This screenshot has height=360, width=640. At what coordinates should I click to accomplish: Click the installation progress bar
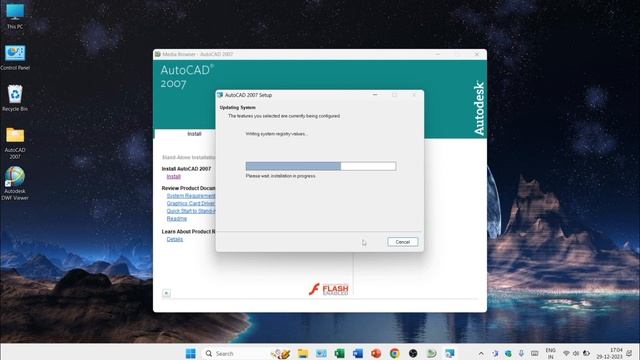(x=321, y=166)
